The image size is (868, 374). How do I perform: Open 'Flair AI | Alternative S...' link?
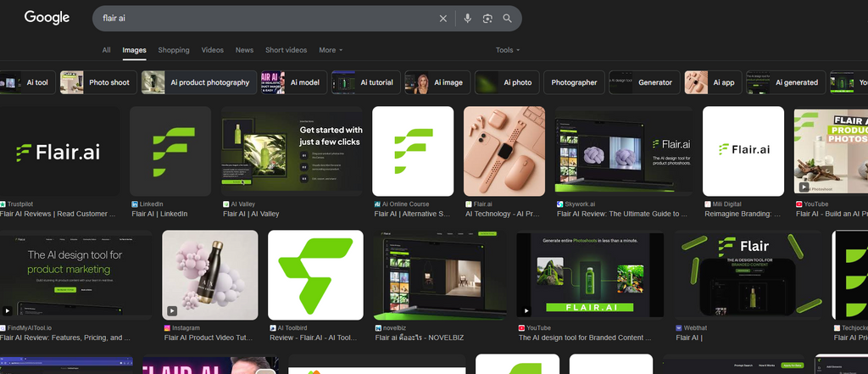(x=413, y=214)
